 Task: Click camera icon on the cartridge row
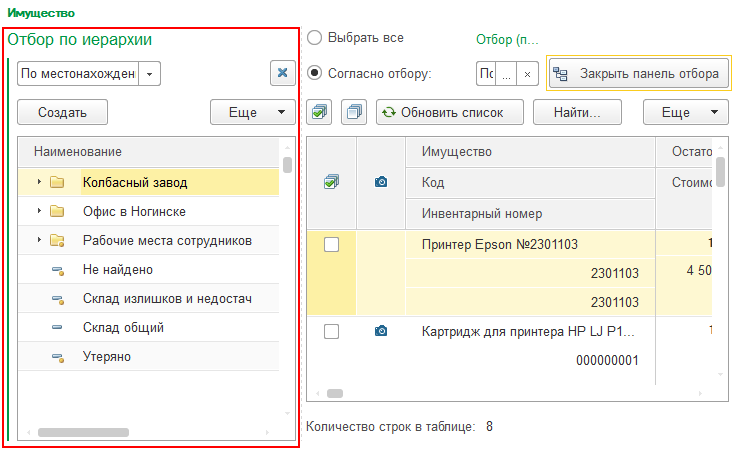point(380,331)
